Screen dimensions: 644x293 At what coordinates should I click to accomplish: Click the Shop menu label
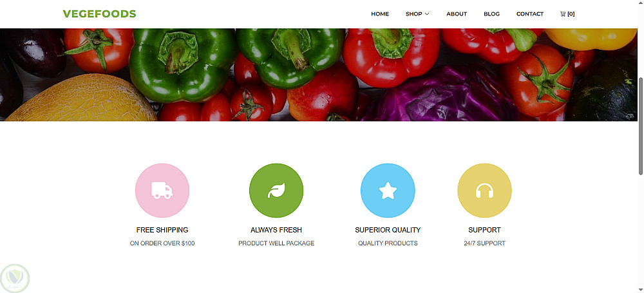point(414,14)
